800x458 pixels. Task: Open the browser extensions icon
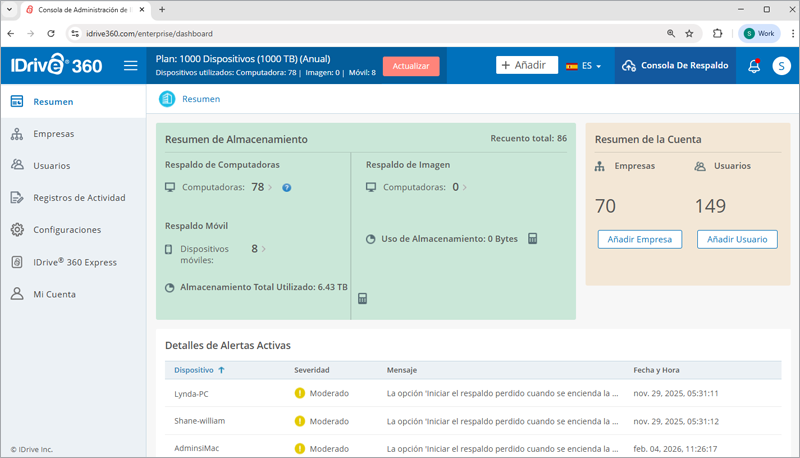click(717, 33)
